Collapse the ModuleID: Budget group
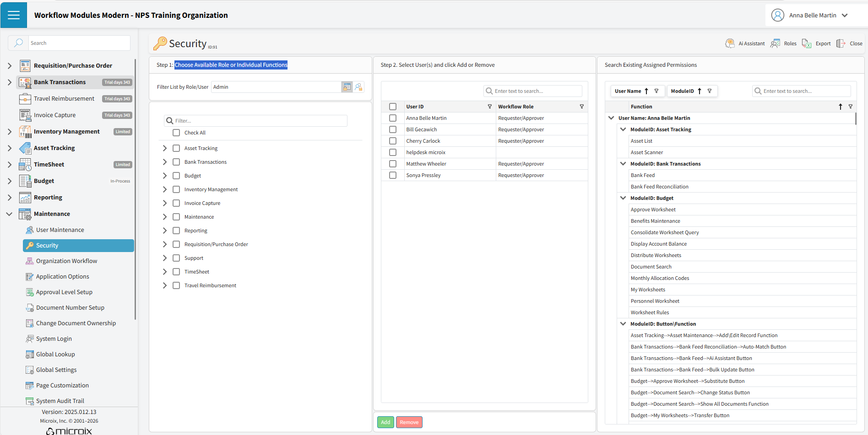Screen dimensions: 868x435 (x=623, y=198)
